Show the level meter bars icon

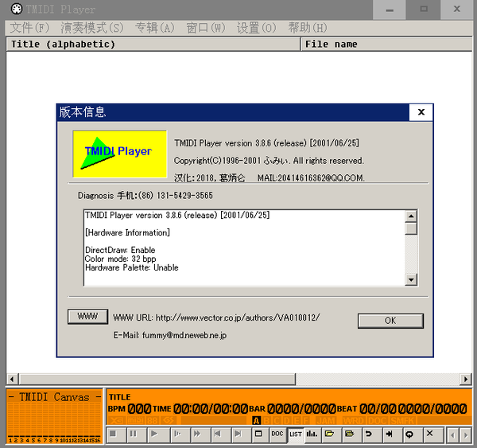coord(312,434)
